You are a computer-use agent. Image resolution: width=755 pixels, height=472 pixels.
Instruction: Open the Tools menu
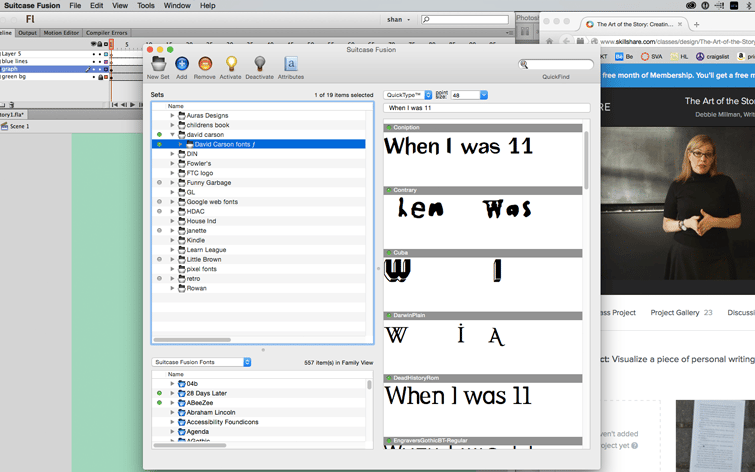coord(145,5)
